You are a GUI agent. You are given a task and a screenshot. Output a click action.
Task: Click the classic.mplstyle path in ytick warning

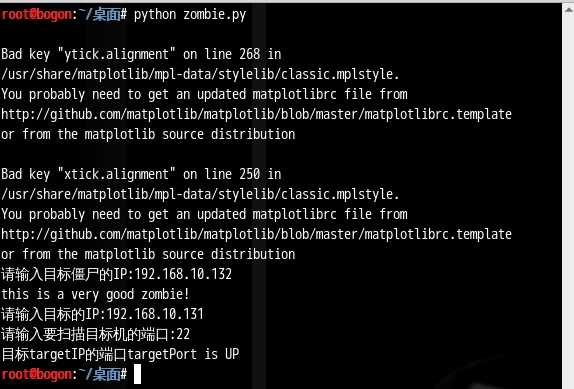tap(200, 74)
